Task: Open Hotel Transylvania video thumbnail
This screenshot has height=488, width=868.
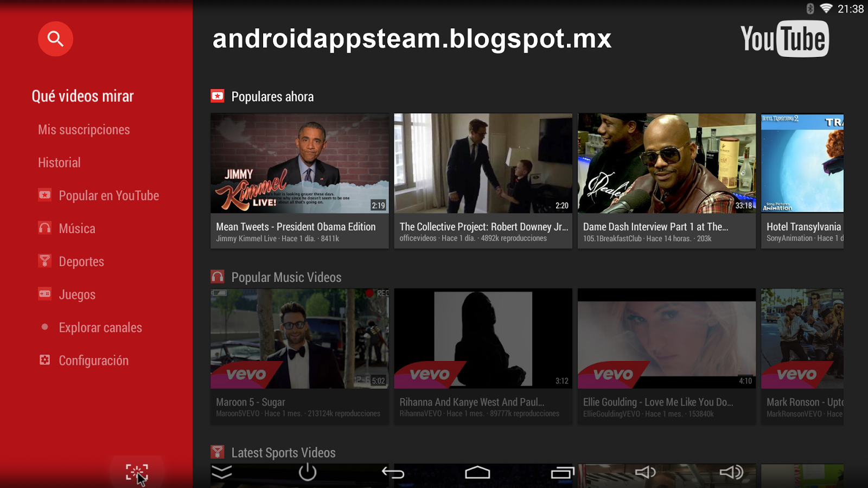Action: 802,163
